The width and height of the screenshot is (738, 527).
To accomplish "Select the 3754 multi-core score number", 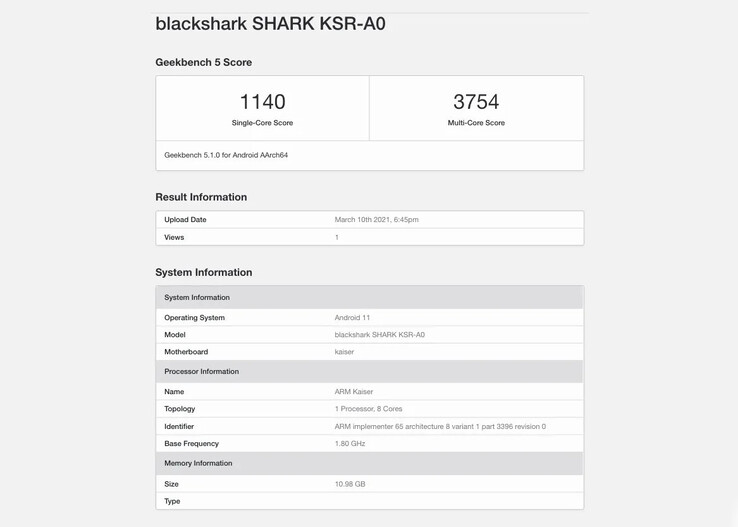I will click(x=476, y=102).
